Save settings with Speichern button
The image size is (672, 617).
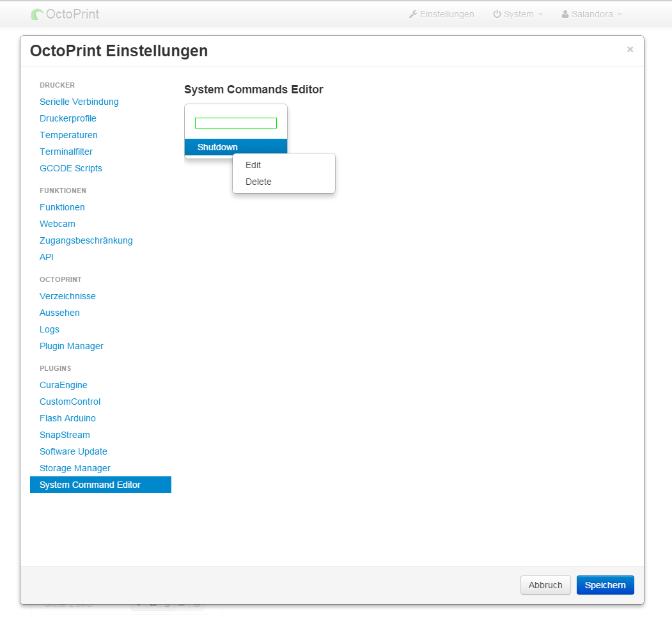605,585
